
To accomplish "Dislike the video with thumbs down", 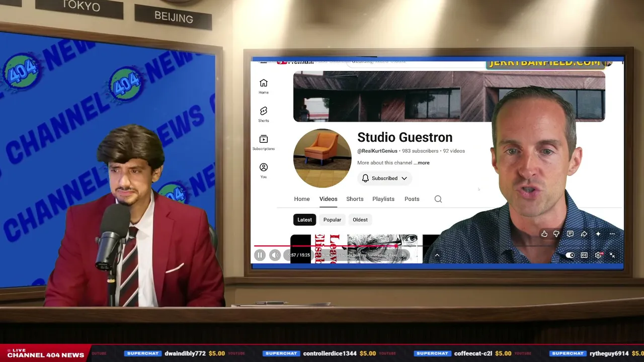I will tap(556, 234).
